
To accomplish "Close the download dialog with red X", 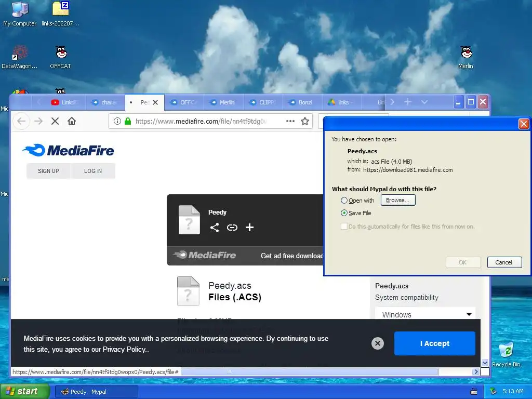I will [x=524, y=124].
